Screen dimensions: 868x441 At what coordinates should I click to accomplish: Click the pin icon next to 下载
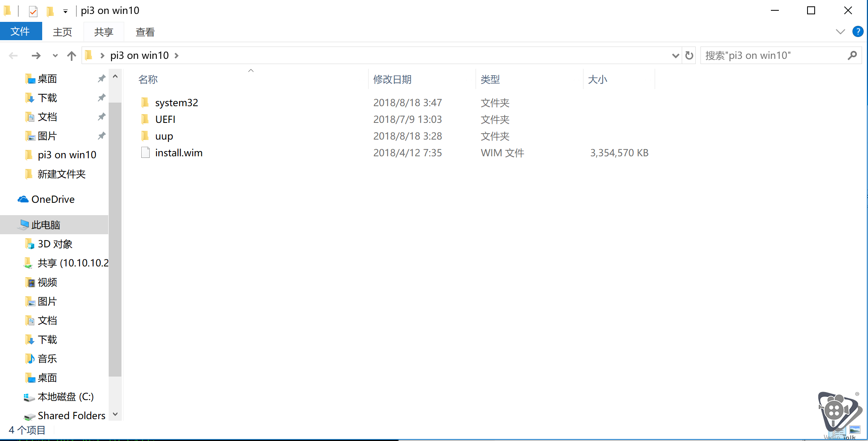[101, 98]
